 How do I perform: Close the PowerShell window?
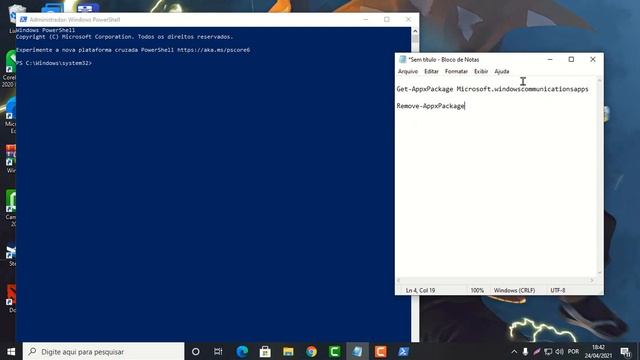(x=408, y=20)
